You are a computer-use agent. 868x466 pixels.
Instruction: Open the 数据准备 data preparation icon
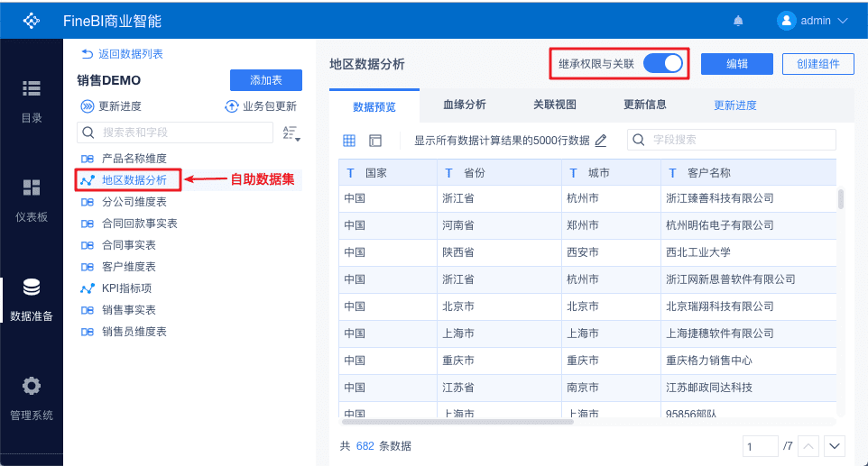32,287
